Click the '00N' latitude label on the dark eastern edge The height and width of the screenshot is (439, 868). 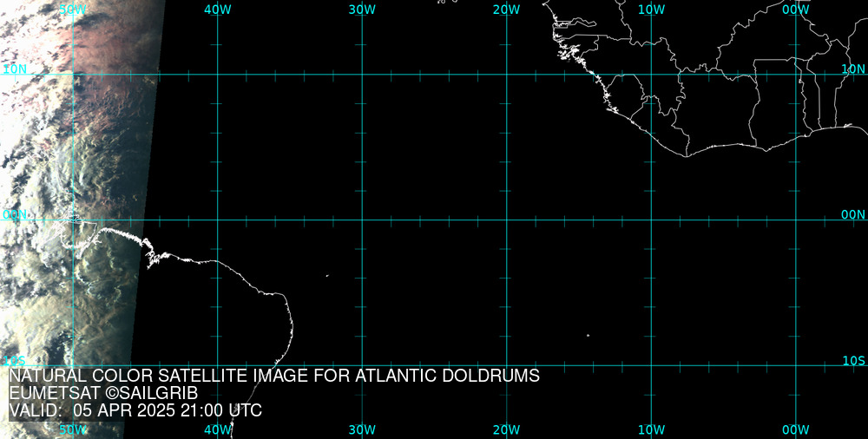click(853, 215)
